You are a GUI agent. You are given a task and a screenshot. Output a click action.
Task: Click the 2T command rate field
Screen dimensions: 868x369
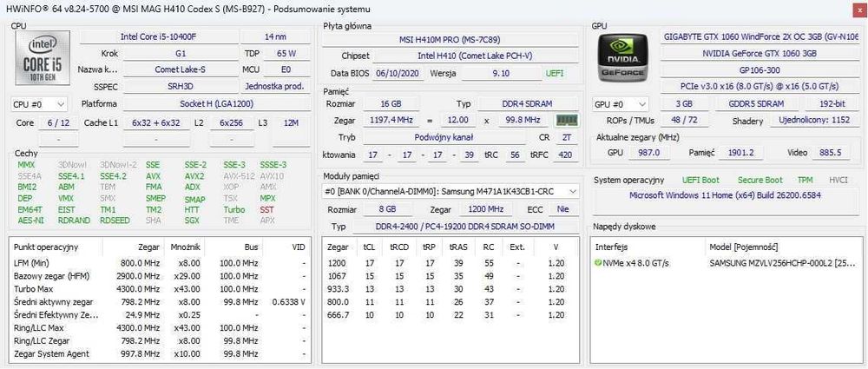tap(566, 137)
